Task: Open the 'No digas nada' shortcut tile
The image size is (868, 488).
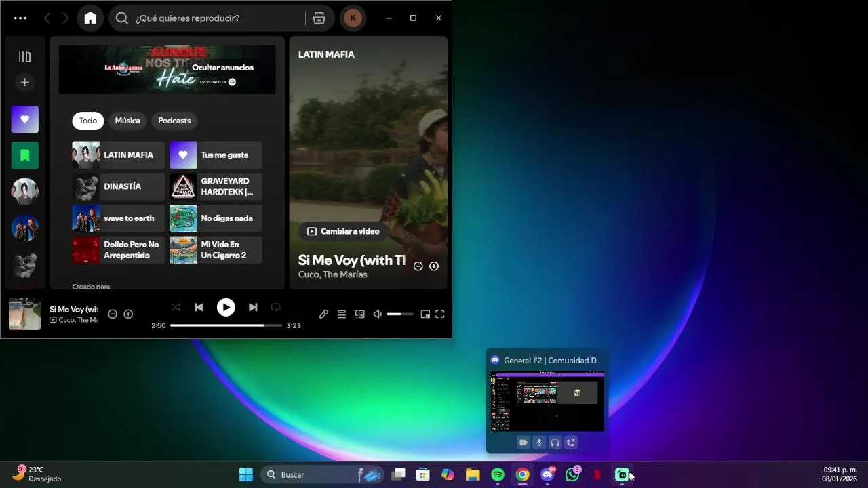Action: pos(216,218)
